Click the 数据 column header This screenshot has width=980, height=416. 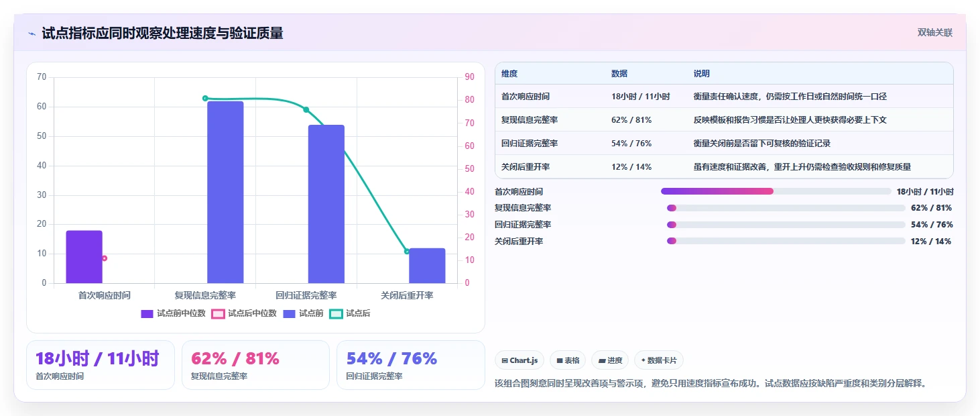click(x=619, y=74)
